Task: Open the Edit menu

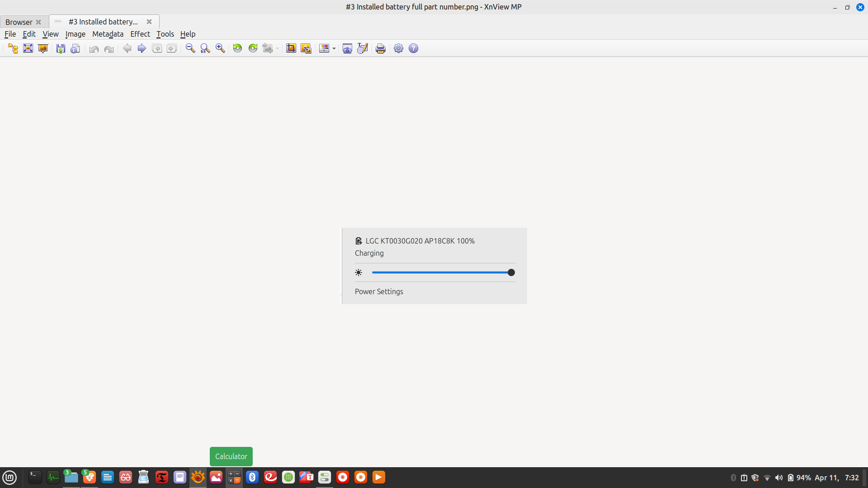Action: point(29,34)
